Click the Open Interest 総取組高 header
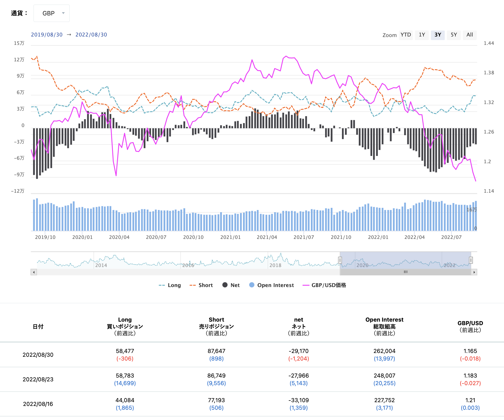Viewport: 504px width, 420px height. click(384, 326)
